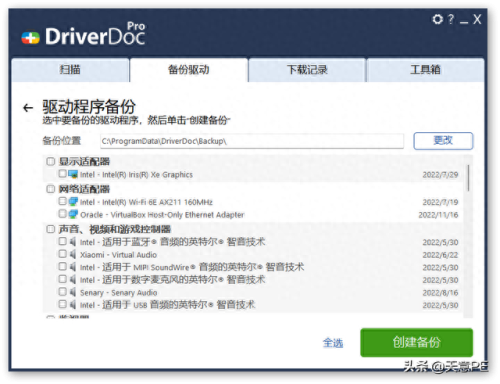Switch to the 扫描 tab
The image size is (500, 384).
coord(70,70)
